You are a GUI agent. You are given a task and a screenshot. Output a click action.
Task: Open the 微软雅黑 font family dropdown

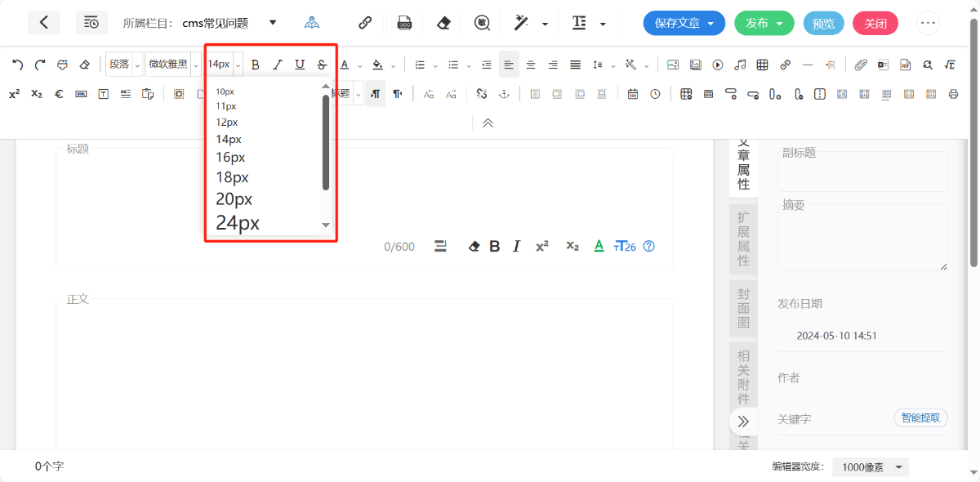173,65
